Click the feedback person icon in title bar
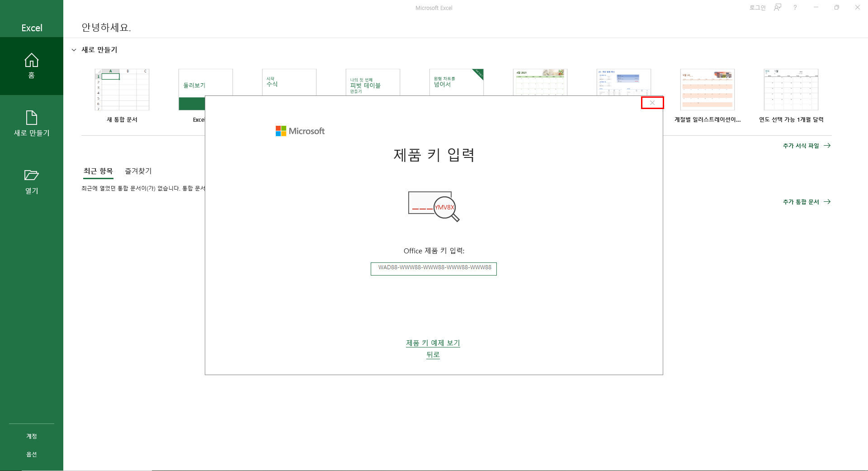The image size is (868, 471). pyautogui.click(x=778, y=7)
